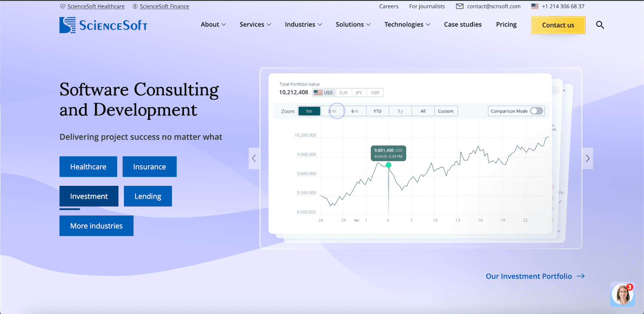Click the ScienceSoft logo
This screenshot has height=314, width=644.
pyautogui.click(x=103, y=25)
